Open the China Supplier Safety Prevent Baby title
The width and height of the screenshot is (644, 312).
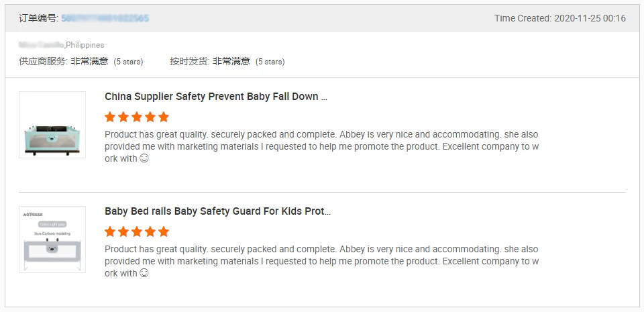216,97
